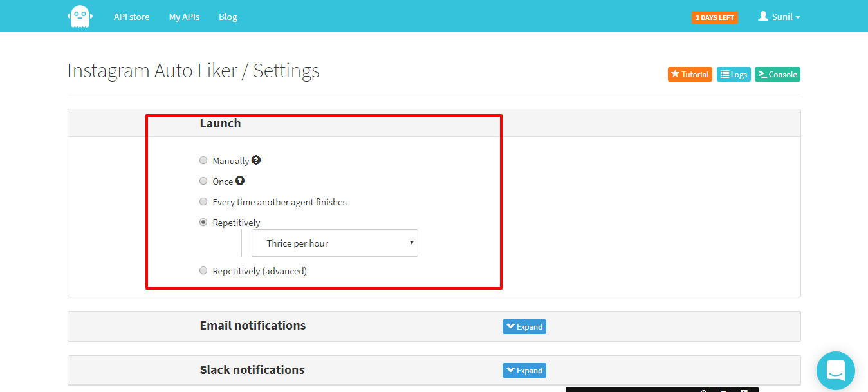This screenshot has width=868, height=392.
Task: View the Logs
Action: point(734,74)
